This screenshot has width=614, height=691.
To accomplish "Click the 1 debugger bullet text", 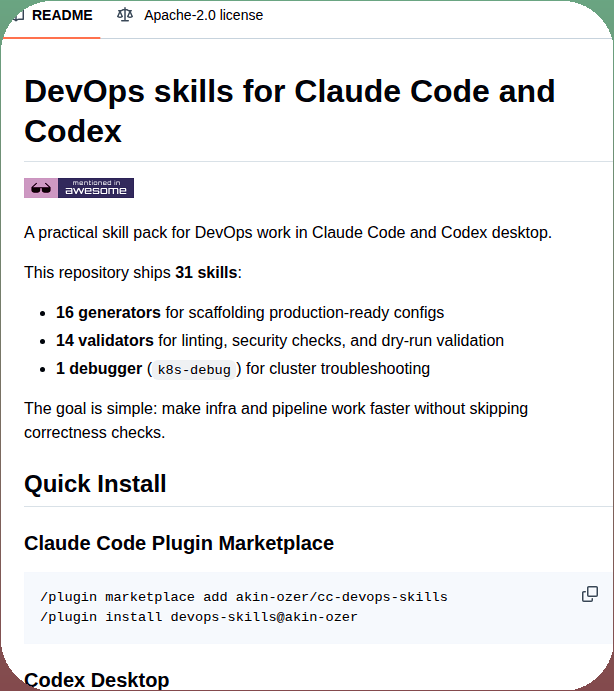I will pos(243,368).
